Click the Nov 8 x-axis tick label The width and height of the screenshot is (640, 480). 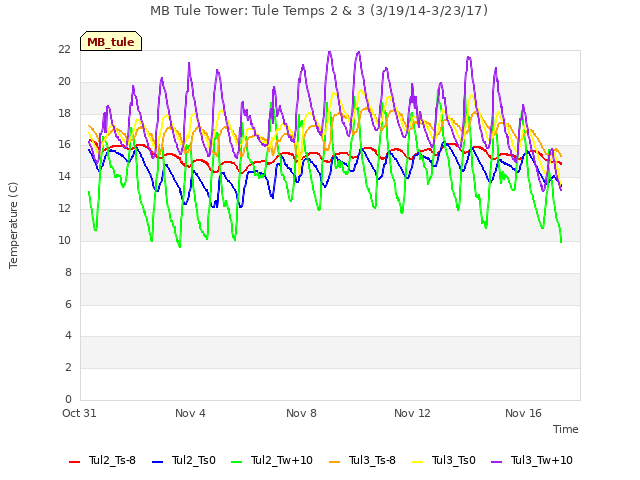pyautogui.click(x=301, y=413)
